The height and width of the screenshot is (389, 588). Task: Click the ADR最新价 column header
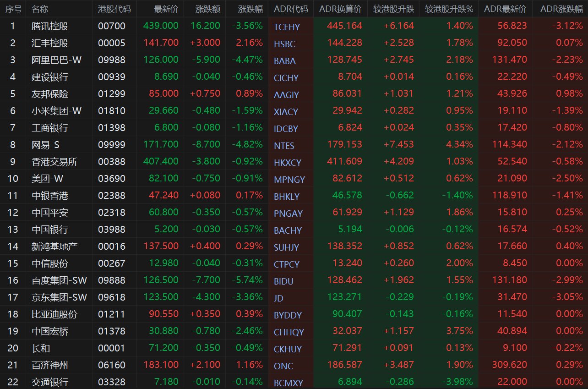pos(506,9)
